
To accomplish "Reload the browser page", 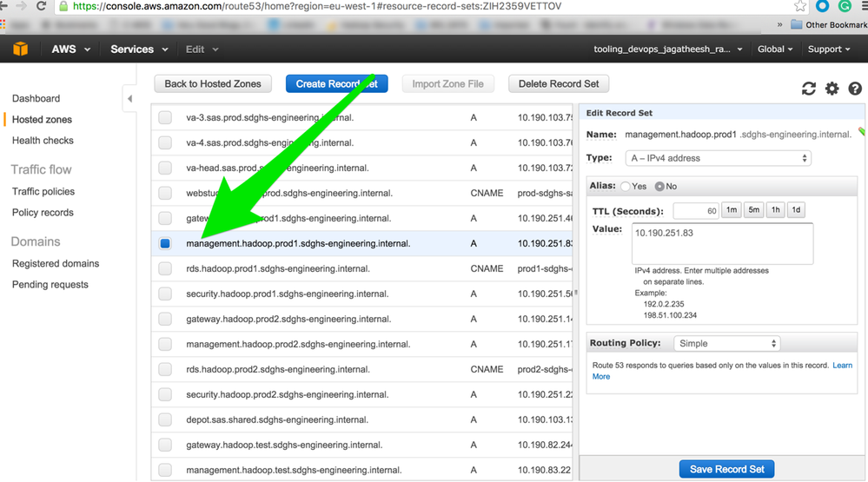I will click(41, 6).
